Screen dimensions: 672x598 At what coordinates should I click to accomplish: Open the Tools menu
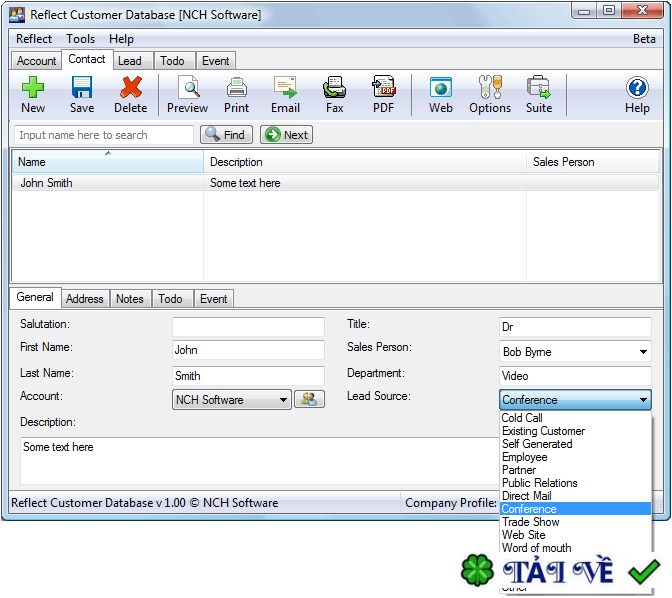[81, 39]
